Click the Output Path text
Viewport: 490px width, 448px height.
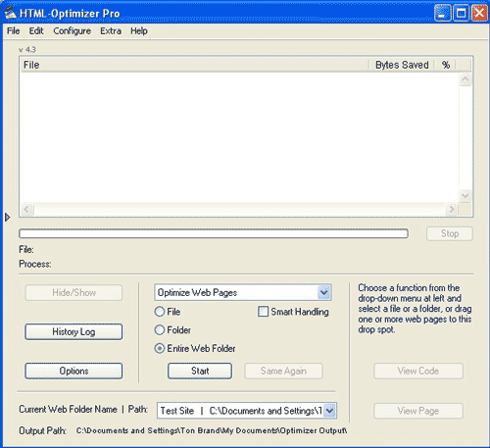212,430
